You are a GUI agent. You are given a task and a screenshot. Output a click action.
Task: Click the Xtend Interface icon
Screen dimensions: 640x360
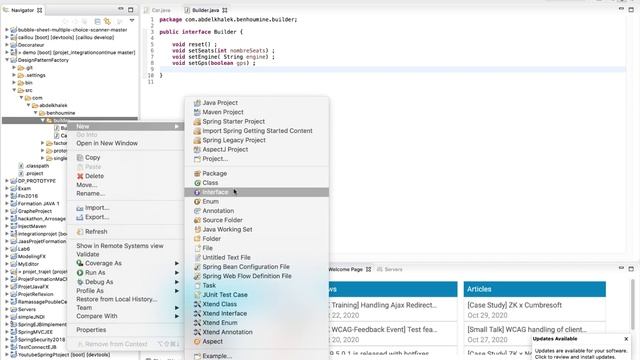[x=197, y=313]
